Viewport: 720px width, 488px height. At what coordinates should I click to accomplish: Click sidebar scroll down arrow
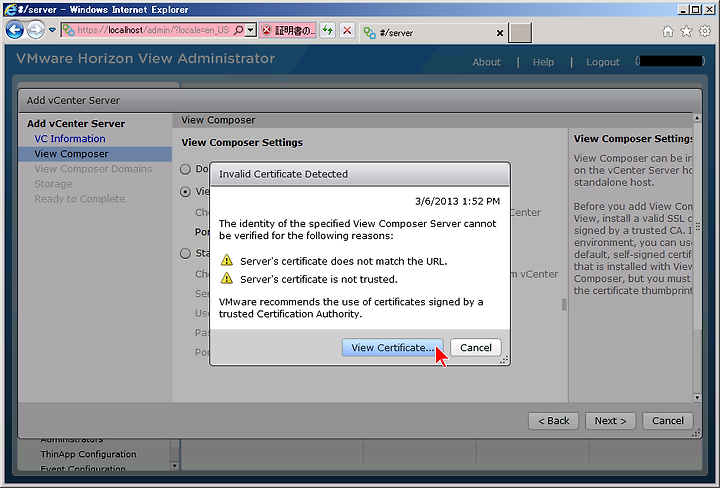click(x=174, y=466)
